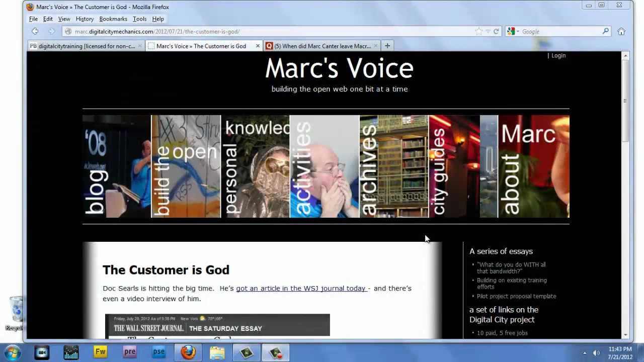Open the Photoshop Elements pse taskbar icon

pyautogui.click(x=159, y=352)
